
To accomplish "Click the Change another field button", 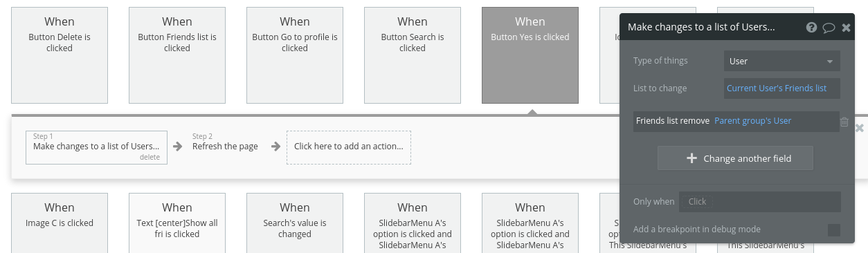I will (x=735, y=158).
